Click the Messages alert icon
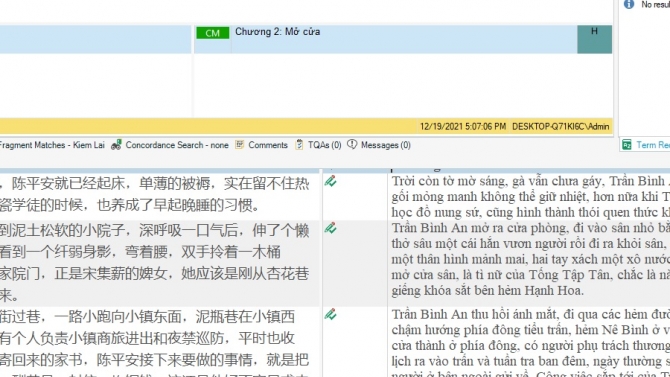The image size is (670, 377). [352, 144]
